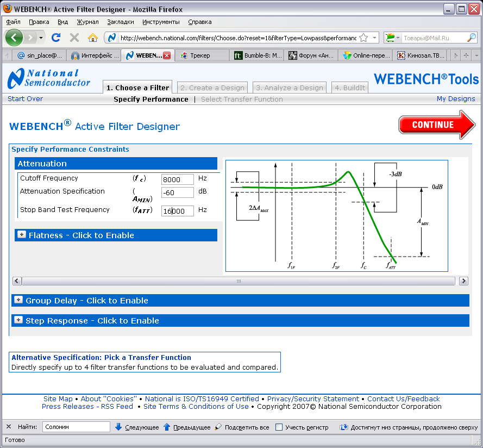Select the 3. Analyze a Design step tab

[x=289, y=88]
